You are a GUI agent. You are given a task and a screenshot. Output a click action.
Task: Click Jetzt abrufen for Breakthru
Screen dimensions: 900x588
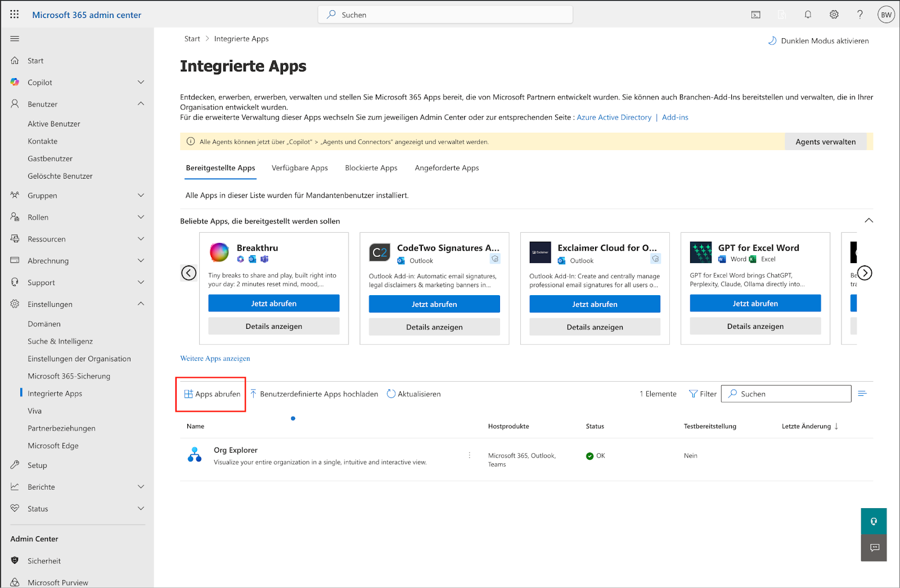pos(273,304)
